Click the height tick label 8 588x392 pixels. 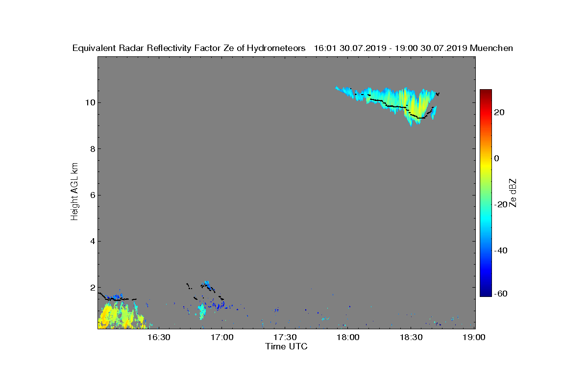click(x=92, y=149)
